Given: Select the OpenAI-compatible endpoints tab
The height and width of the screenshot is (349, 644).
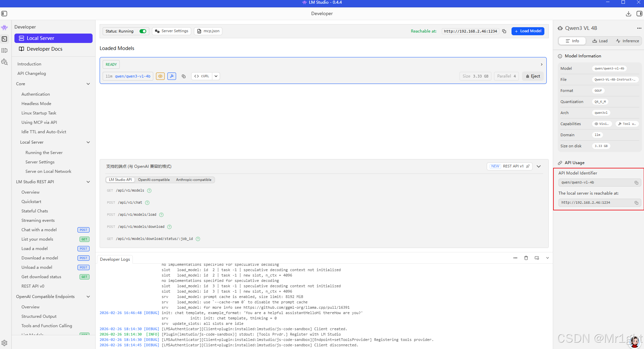Looking at the screenshot, I should pos(154,180).
